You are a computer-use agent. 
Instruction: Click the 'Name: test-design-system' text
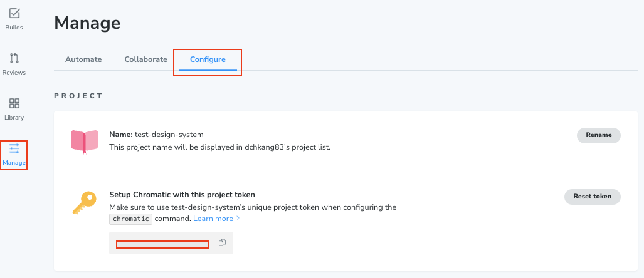coord(157,135)
